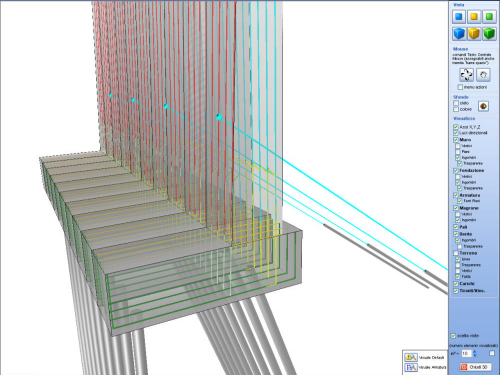This screenshot has height=375, width=500.
Task: Select the blue flat square view
Action: [459, 17]
